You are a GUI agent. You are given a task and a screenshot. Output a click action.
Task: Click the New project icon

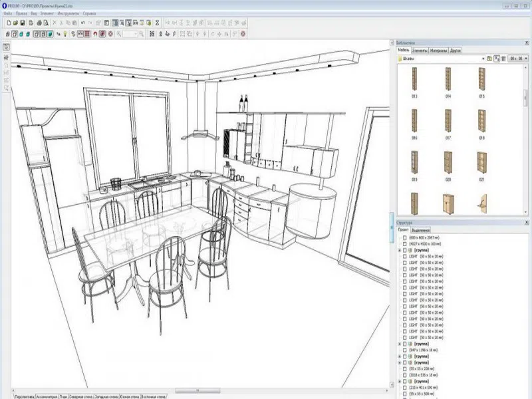9,23
